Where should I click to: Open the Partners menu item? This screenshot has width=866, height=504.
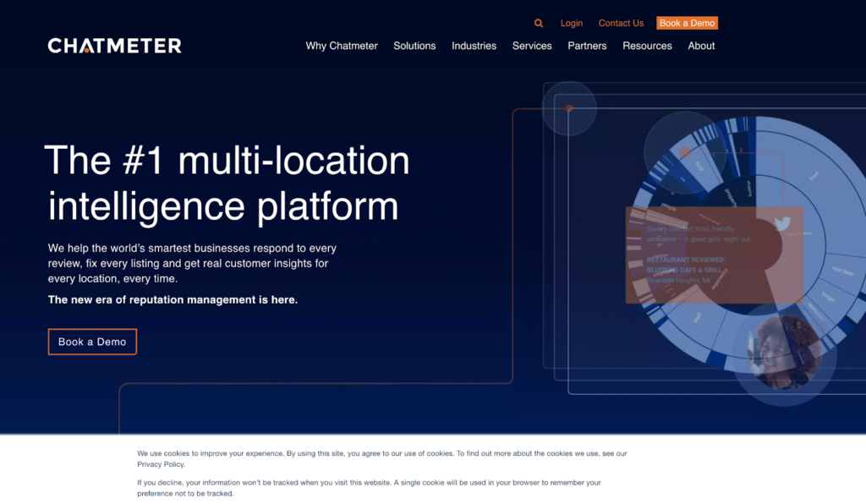point(587,46)
